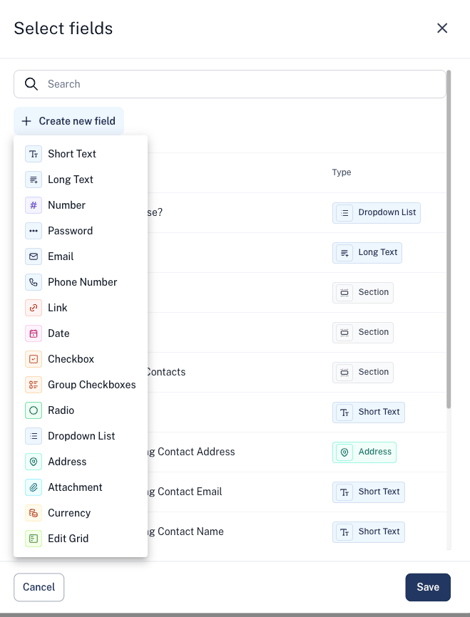This screenshot has height=617, width=470.
Task: Click the Email envelope icon
Action: tap(33, 257)
